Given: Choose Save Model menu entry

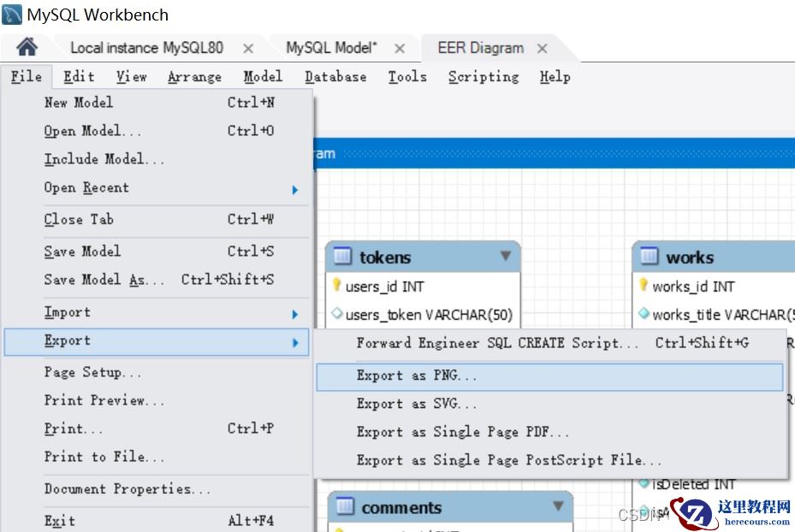Looking at the screenshot, I should [157, 251].
